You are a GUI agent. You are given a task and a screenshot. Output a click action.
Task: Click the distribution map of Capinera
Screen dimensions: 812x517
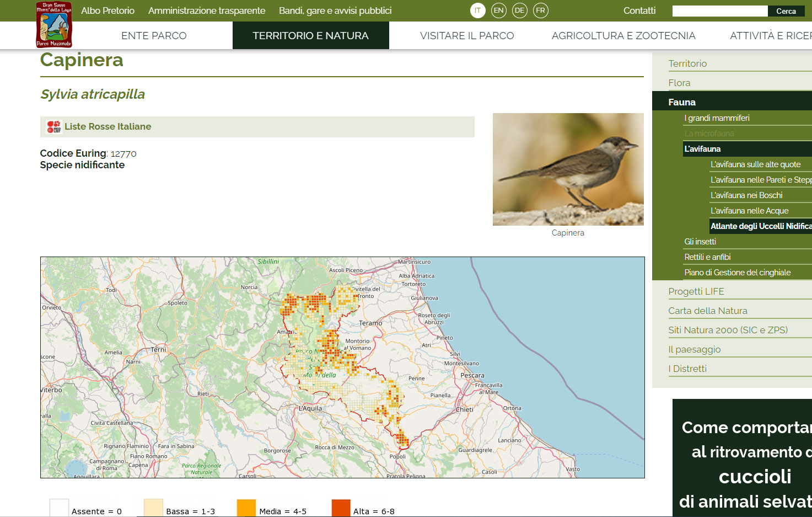pos(342,367)
